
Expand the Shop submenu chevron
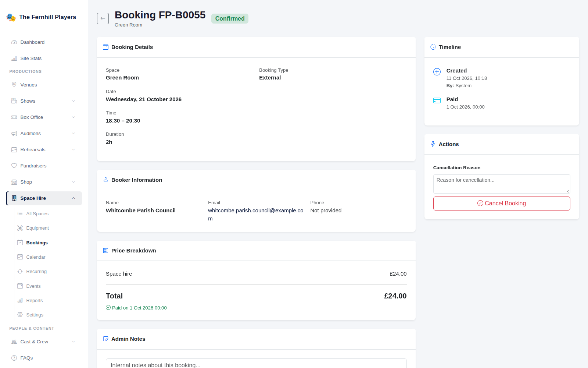(73, 182)
